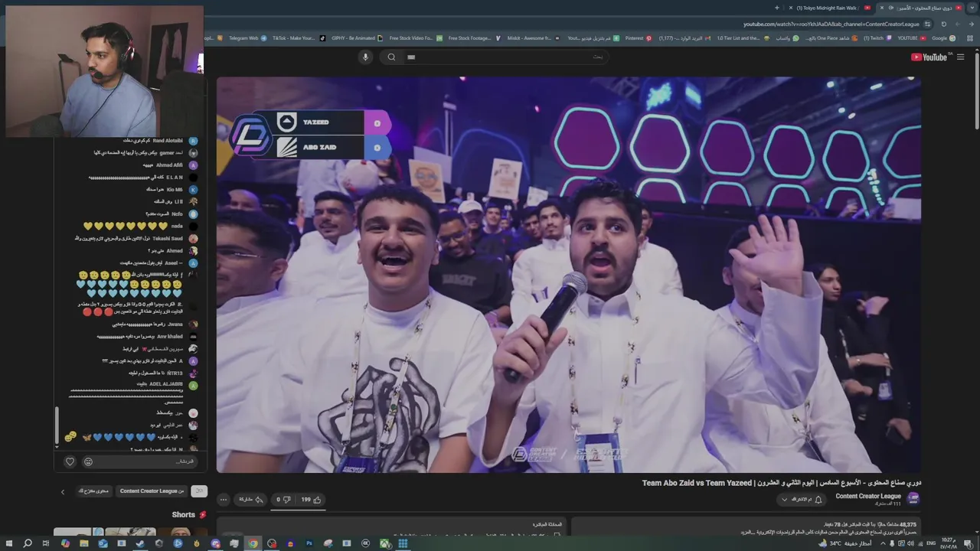Open Task View in the taskbar

point(46,543)
